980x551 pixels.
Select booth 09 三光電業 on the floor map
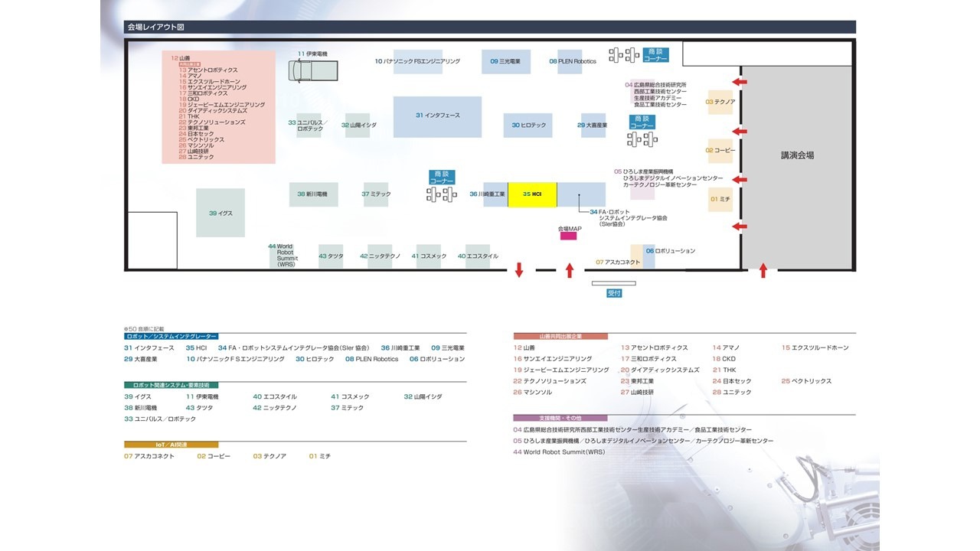tap(506, 61)
